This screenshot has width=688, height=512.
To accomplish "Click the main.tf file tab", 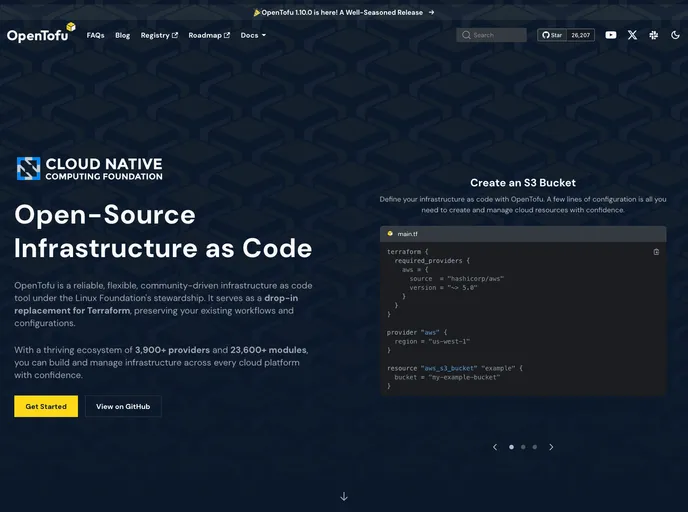I will (402, 234).
